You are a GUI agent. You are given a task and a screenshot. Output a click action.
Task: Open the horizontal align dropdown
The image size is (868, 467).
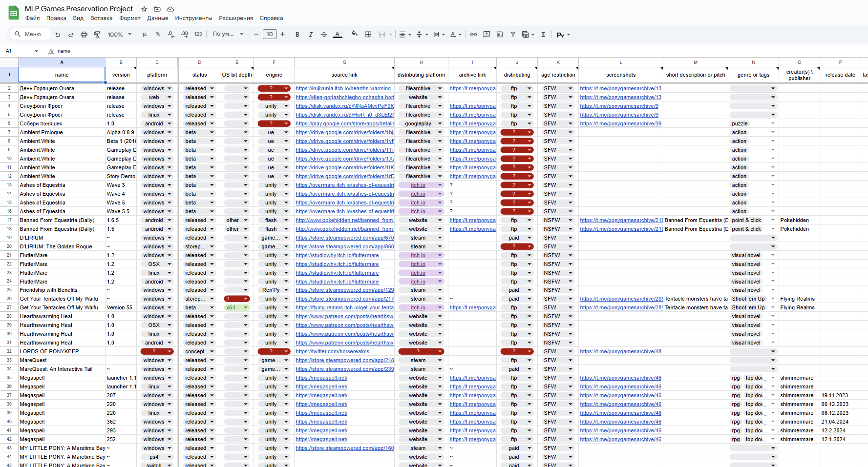[x=405, y=34]
